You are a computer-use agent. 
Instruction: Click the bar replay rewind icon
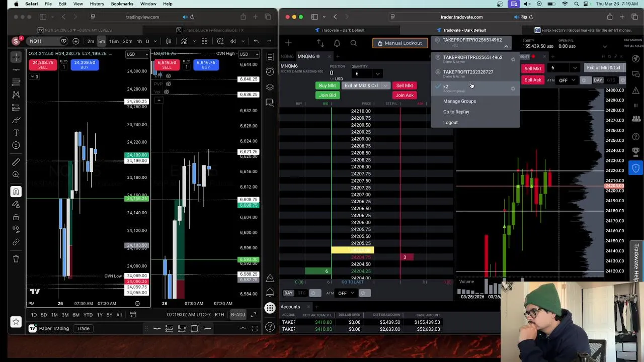[233, 41]
